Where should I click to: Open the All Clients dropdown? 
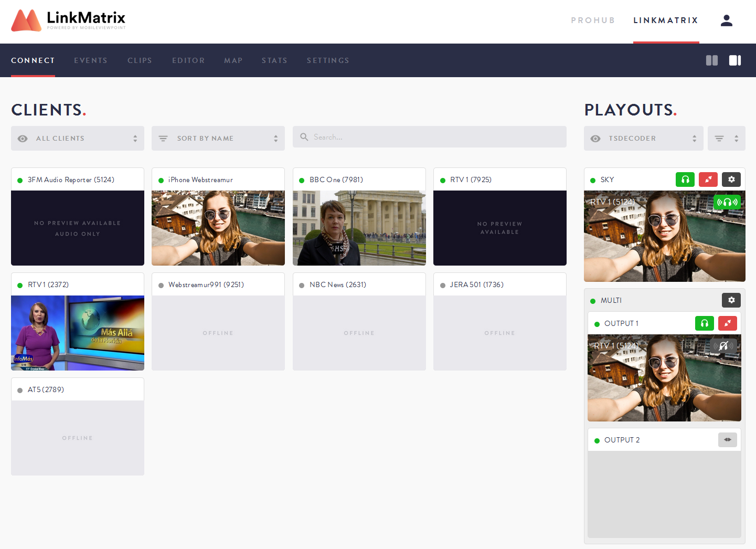[x=78, y=138]
